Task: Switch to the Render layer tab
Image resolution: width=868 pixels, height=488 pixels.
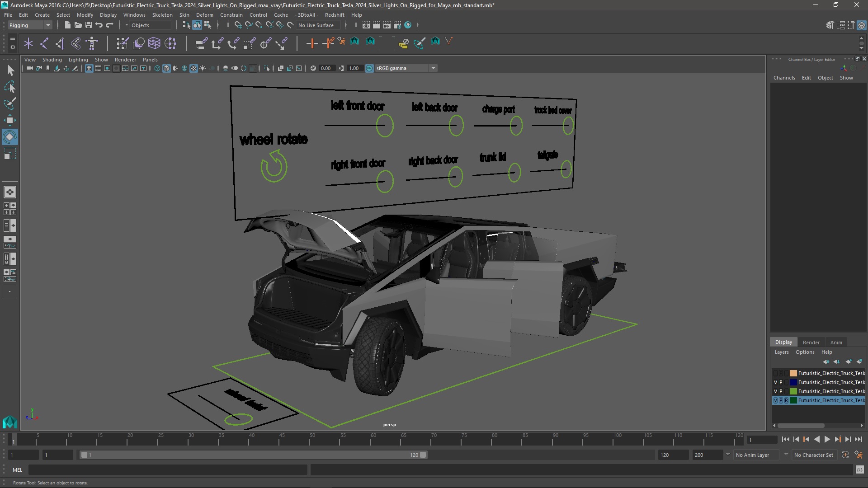Action: coord(811,343)
